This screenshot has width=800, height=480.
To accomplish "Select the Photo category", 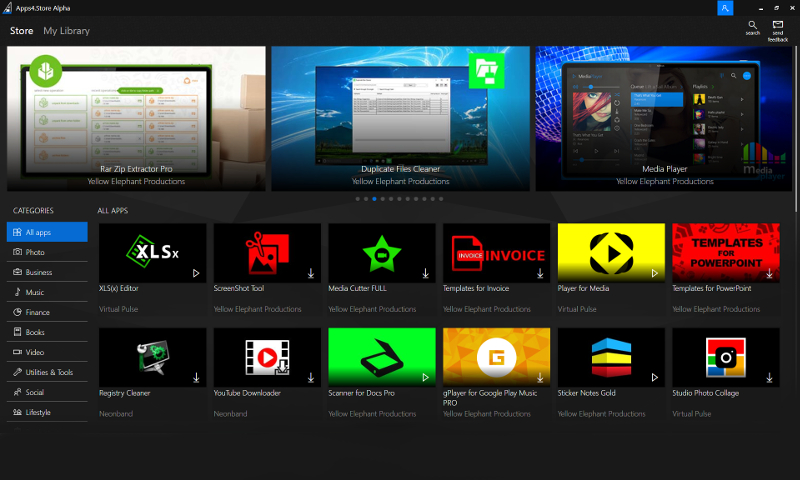I will pyautogui.click(x=47, y=252).
